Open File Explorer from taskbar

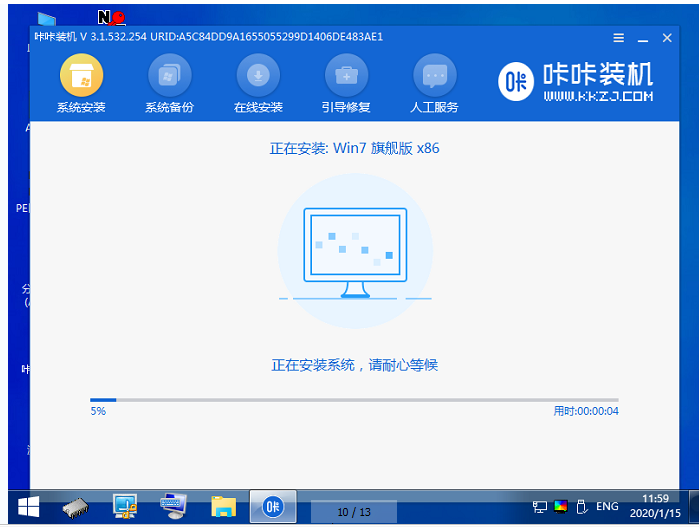(223, 507)
